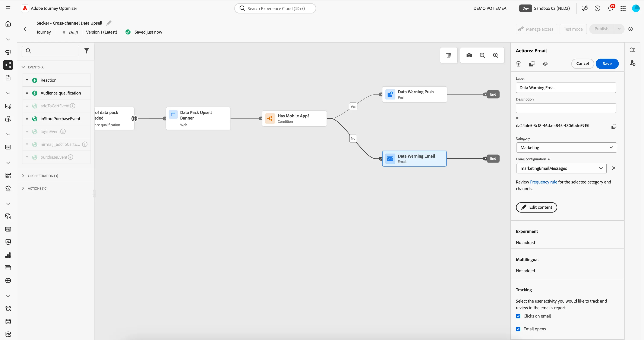Toggle read-only eye icon in email panel
Image resolution: width=644 pixels, height=340 pixels.
545,64
